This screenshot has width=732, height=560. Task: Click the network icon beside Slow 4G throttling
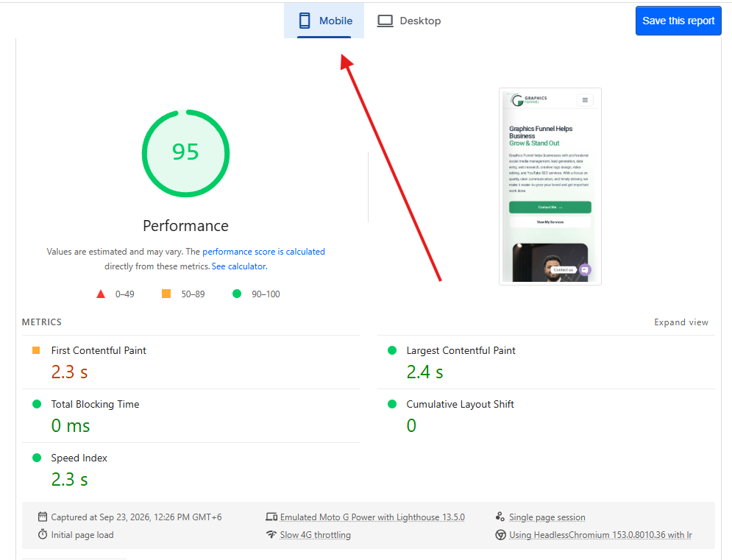click(x=271, y=534)
